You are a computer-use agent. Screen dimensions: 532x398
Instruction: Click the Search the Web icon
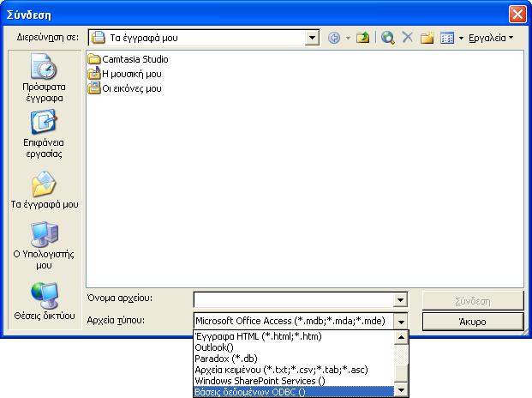pyautogui.click(x=387, y=38)
